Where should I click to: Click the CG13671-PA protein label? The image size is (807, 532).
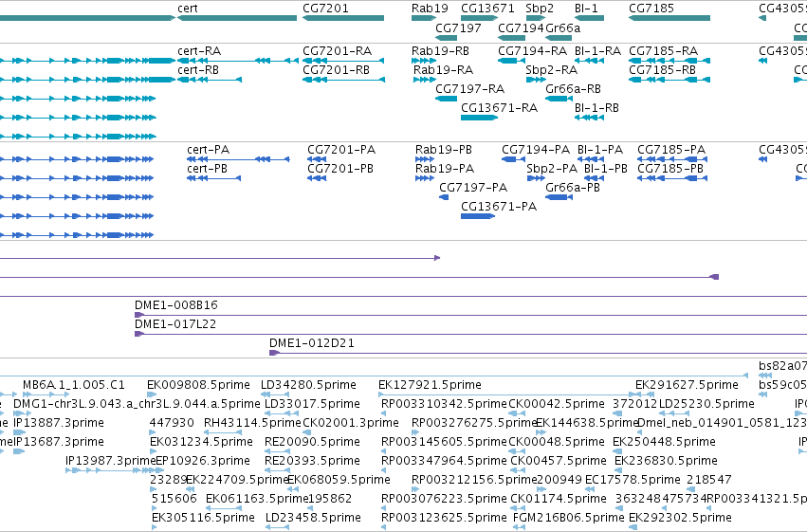(x=499, y=207)
